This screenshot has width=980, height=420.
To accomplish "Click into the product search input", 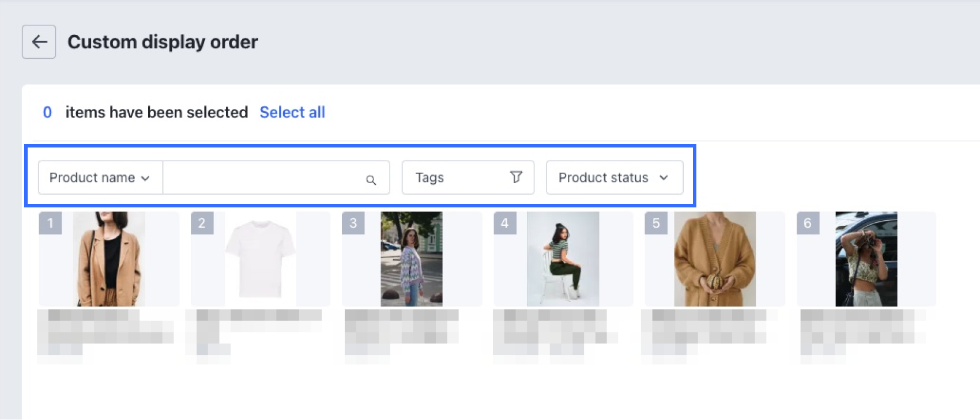I will point(262,177).
